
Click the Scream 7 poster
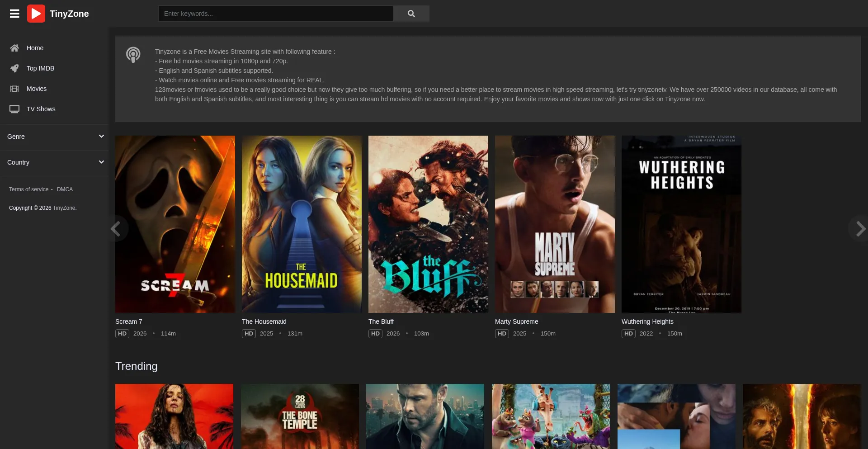(x=175, y=224)
